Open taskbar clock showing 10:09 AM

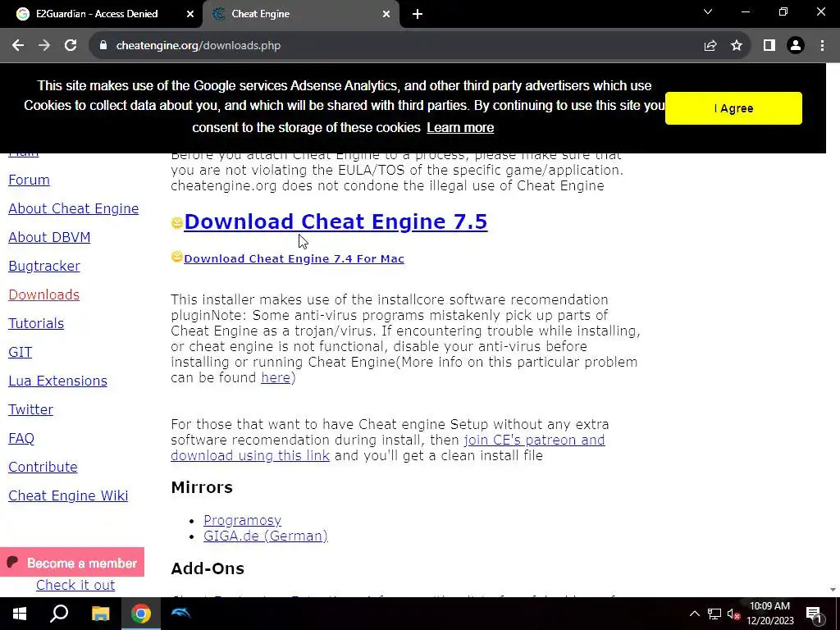click(769, 614)
